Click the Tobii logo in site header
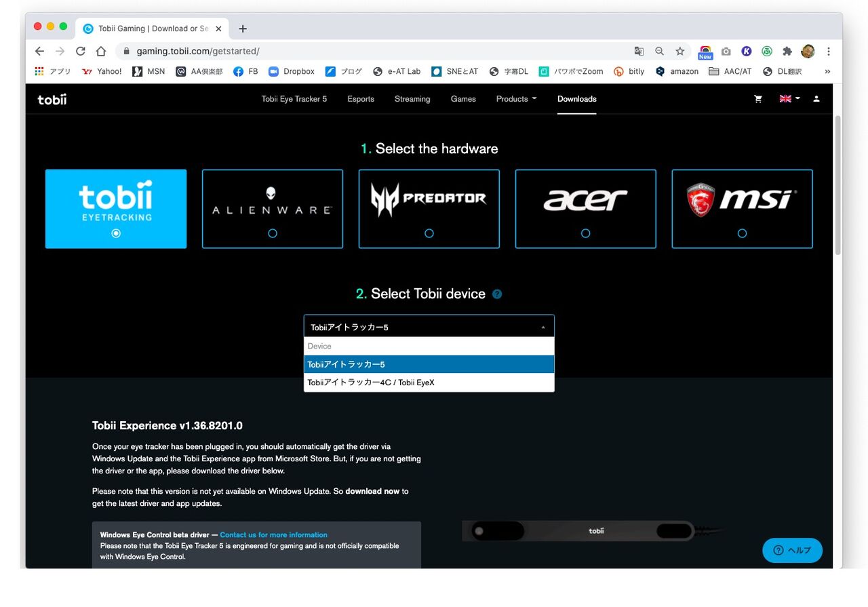This screenshot has width=868, height=607. (52, 99)
